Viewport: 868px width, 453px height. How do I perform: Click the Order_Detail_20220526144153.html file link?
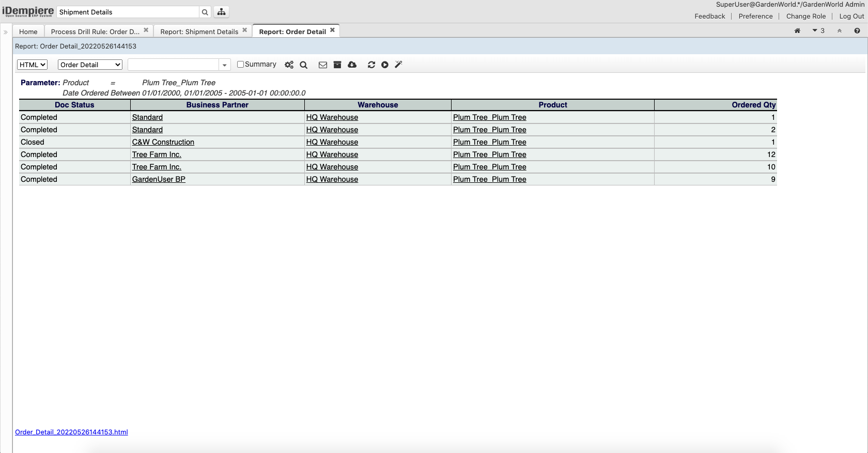pos(71,432)
